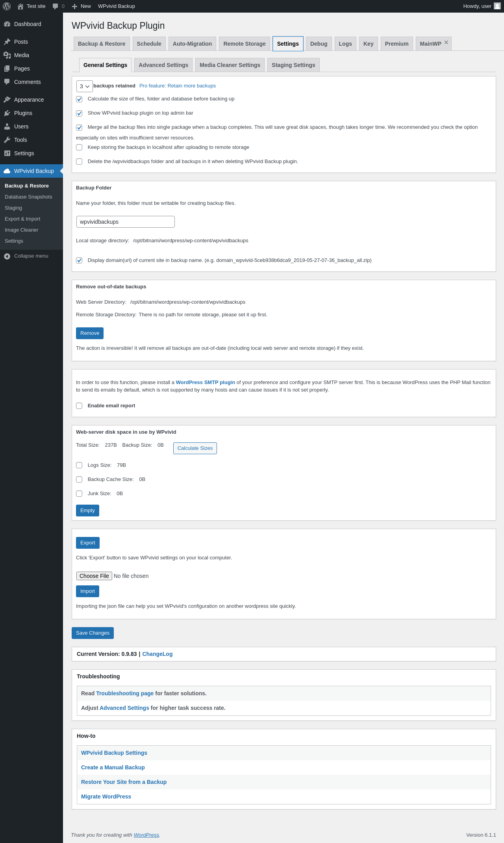
Task: Click the Users icon in sidebar
Action: click(x=7, y=126)
